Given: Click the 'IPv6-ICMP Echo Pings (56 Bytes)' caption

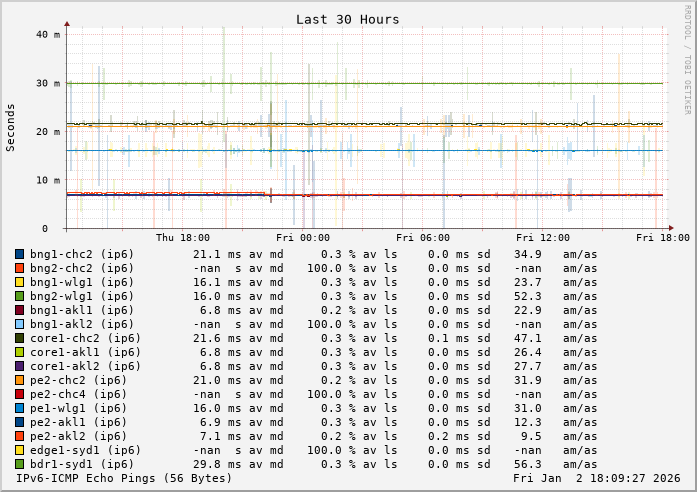Looking at the screenshot, I should click(123, 478).
